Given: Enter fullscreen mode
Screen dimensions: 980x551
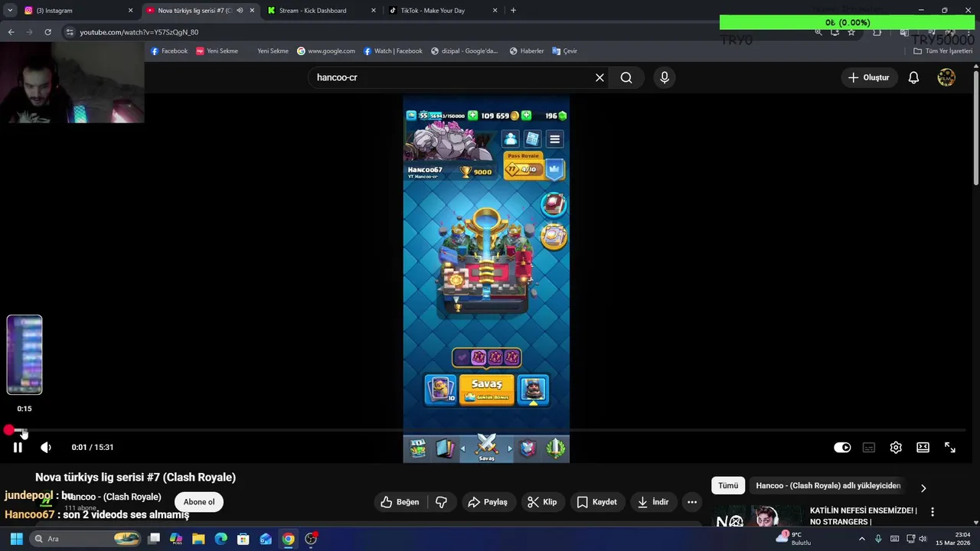Looking at the screenshot, I should tap(950, 448).
